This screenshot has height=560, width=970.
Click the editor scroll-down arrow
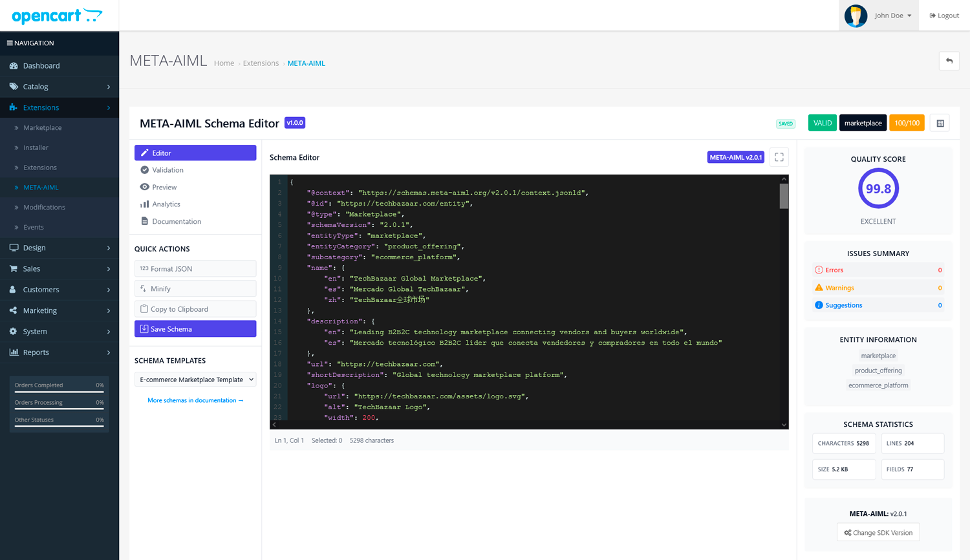pyautogui.click(x=784, y=425)
